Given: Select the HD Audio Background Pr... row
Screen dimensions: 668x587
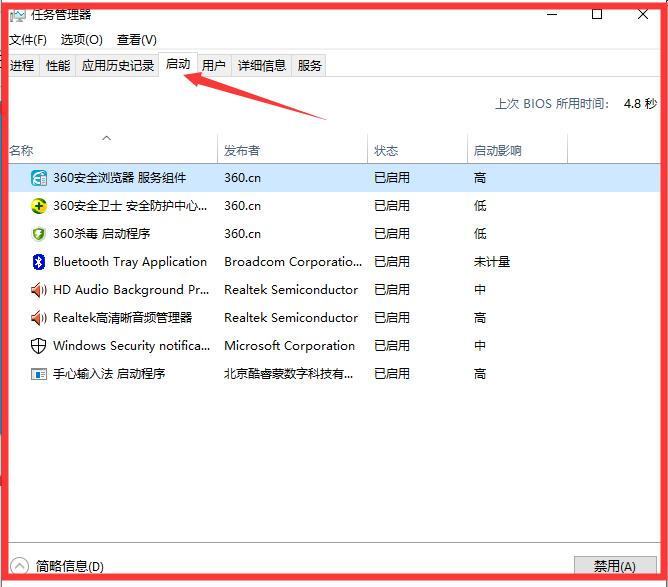Looking at the screenshot, I should (334, 290).
